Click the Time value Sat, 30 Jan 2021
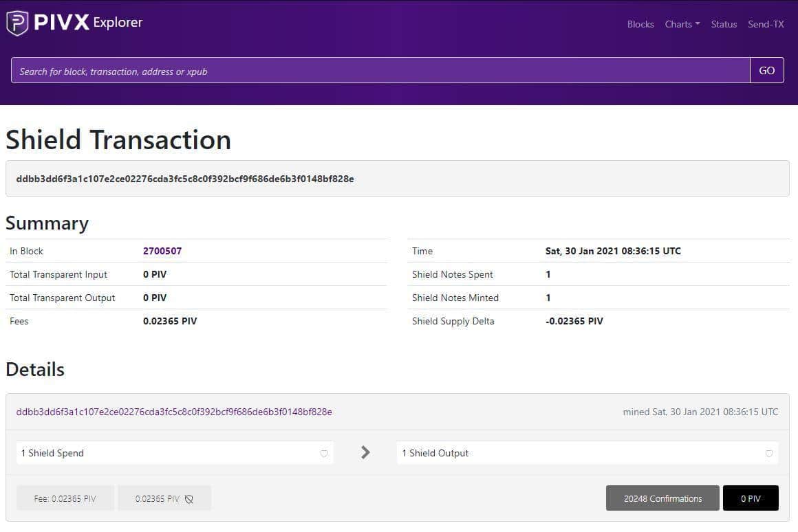The height and width of the screenshot is (532, 798). (613, 251)
